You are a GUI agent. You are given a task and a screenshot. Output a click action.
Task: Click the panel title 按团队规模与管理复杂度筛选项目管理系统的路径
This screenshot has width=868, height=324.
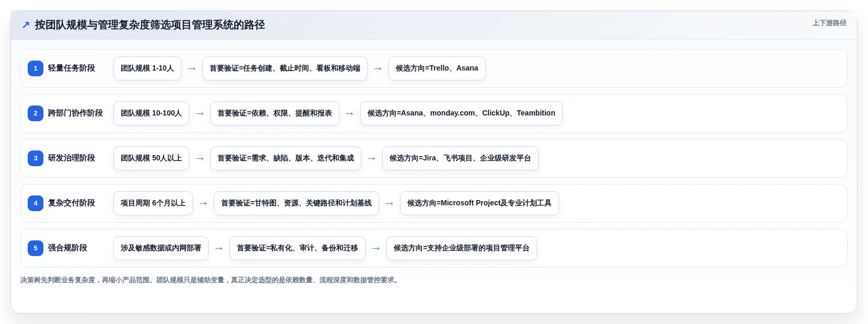tap(150, 25)
